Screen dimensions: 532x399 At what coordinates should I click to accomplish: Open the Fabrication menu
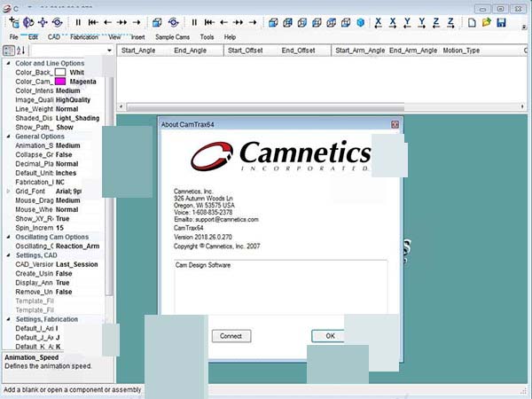(x=84, y=37)
